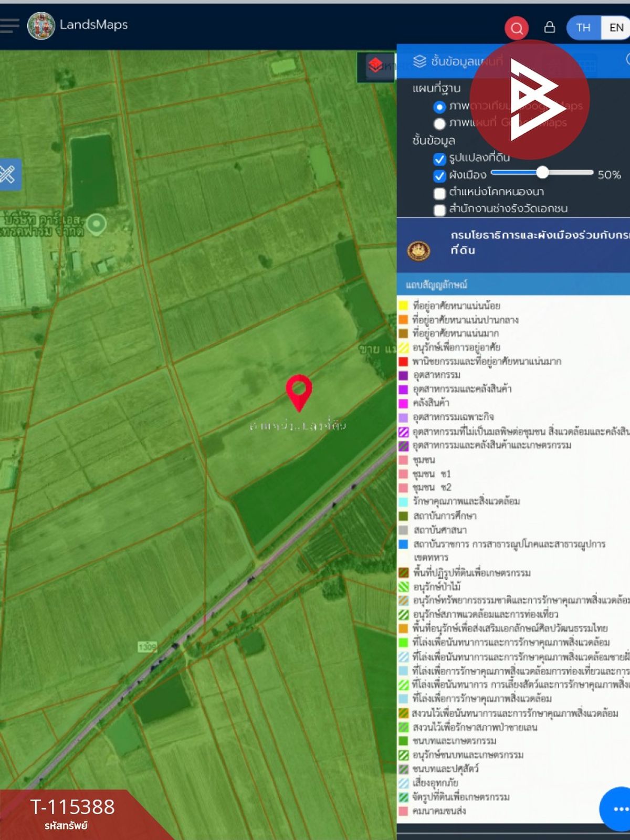This screenshot has width=630, height=840.
Task: Adjust the ผังเมือง opacity slider handle
Action: (542, 172)
